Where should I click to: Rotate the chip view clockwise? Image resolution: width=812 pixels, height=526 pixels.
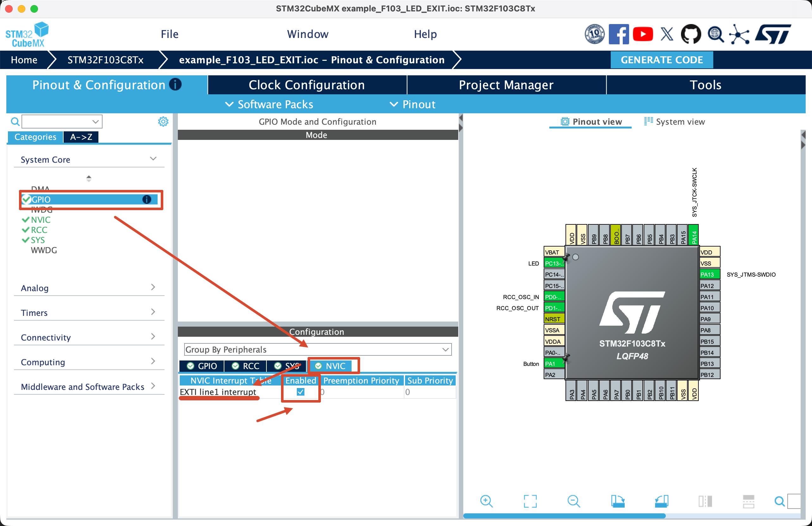(617, 501)
